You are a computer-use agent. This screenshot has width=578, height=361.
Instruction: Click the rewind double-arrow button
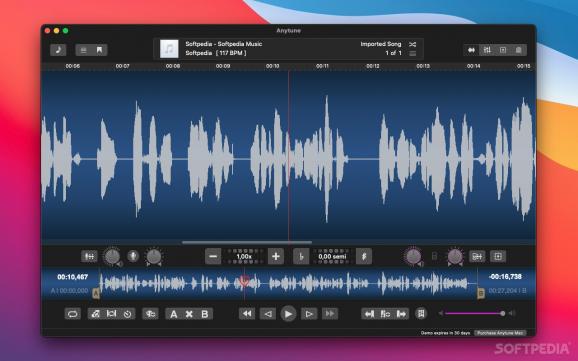pos(247,314)
